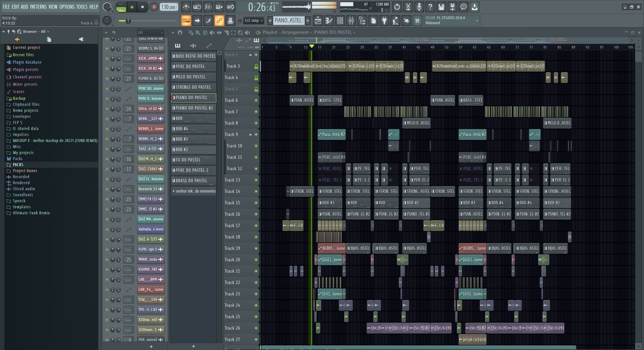Click the metronome icon
Viewport: 644px width, 350px height.
(x=186, y=7)
